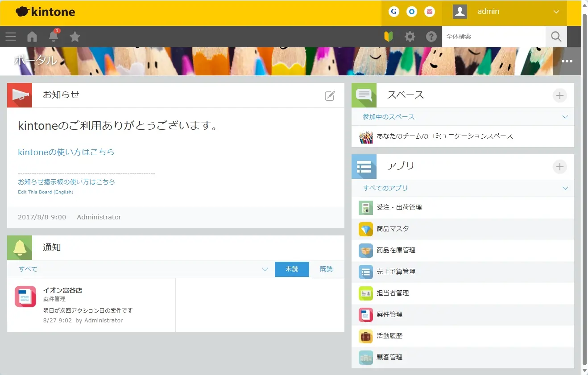The height and width of the screenshot is (375, 588).
Task: Open the hamburger menu
Action: 11,37
